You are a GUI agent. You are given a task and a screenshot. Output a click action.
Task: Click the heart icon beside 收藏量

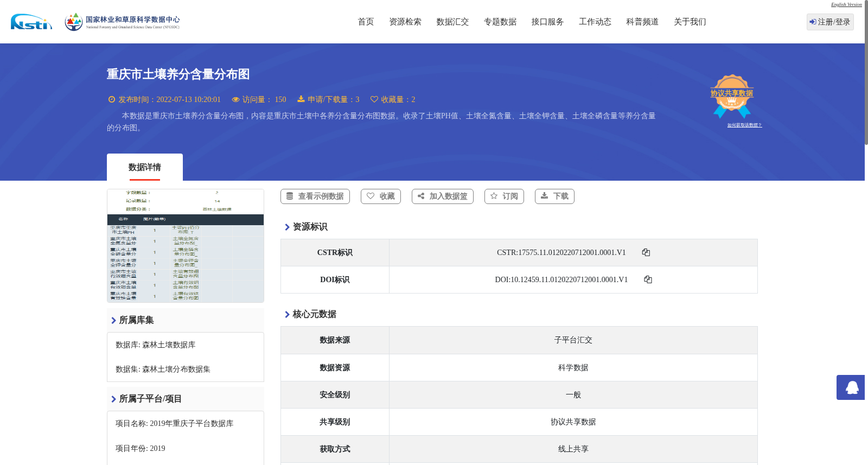click(x=374, y=99)
